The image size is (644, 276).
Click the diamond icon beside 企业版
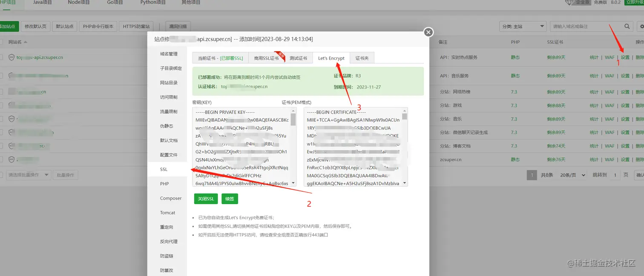tap(569, 3)
